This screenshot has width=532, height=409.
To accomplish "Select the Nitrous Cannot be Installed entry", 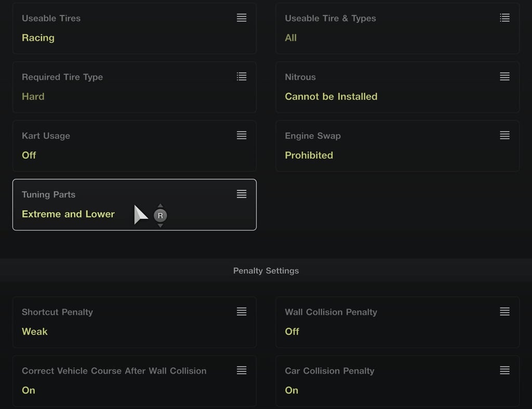I will [x=331, y=96].
